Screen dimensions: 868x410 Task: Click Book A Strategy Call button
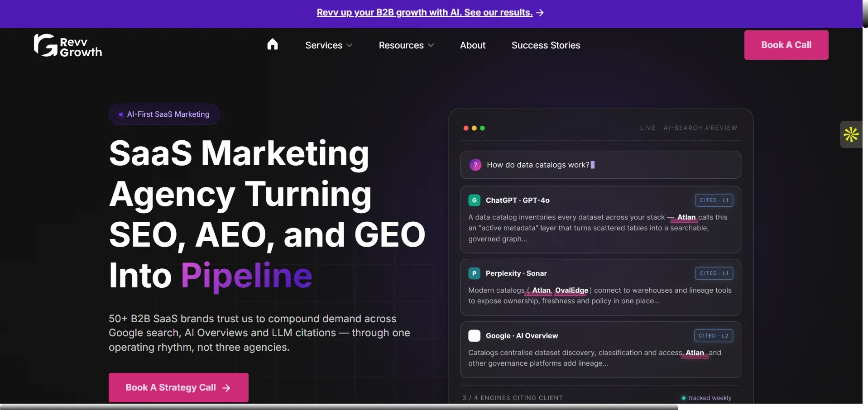click(178, 387)
